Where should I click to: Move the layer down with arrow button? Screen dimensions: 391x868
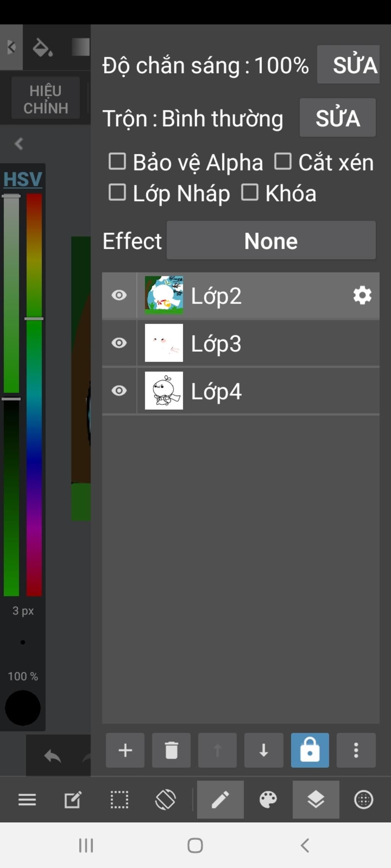[x=263, y=750]
